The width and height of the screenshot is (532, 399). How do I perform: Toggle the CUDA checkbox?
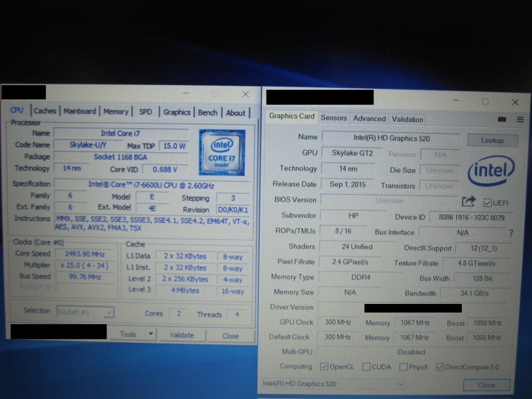pyautogui.click(x=366, y=367)
